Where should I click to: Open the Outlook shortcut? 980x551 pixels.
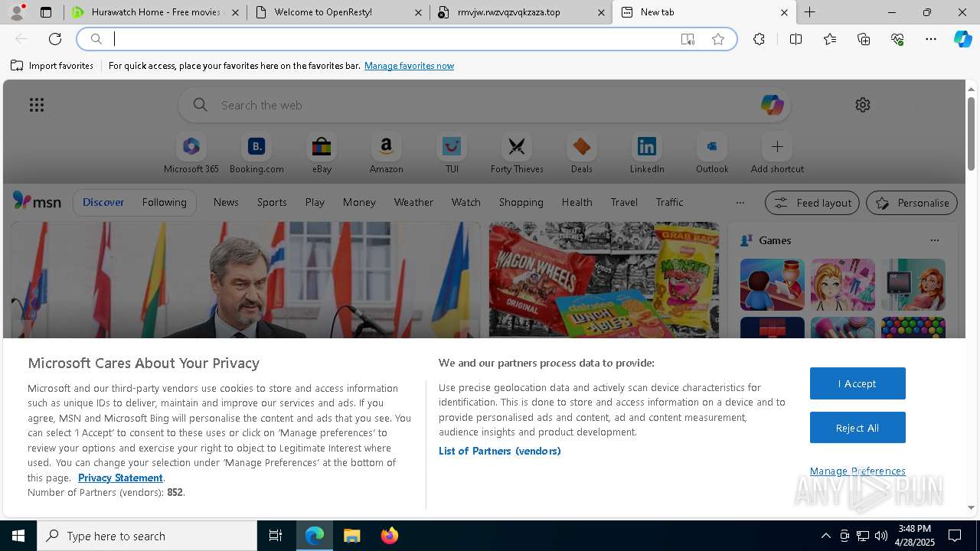[x=712, y=153]
